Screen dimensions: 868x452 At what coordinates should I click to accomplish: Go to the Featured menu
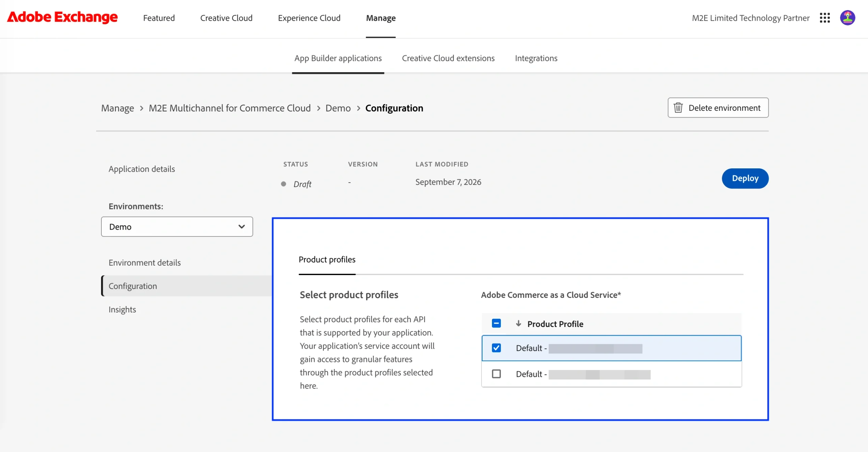pos(159,18)
